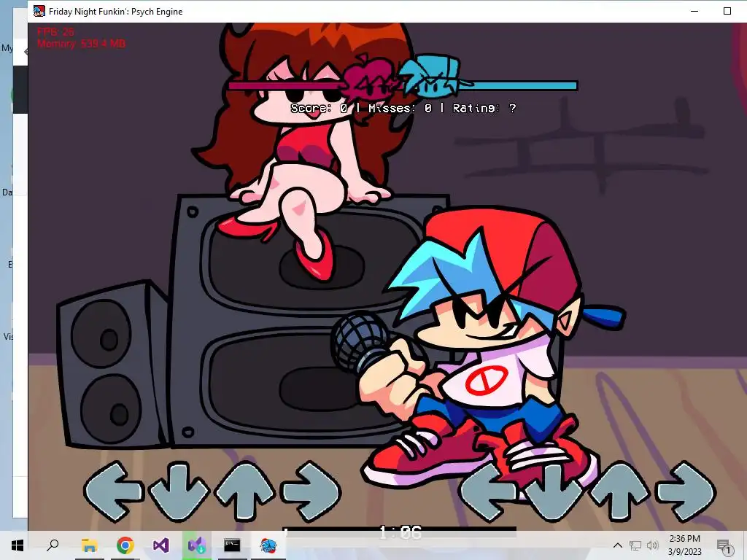Open Visual Studio Installer taskbar icon
The width and height of the screenshot is (747, 560).
(x=196, y=545)
